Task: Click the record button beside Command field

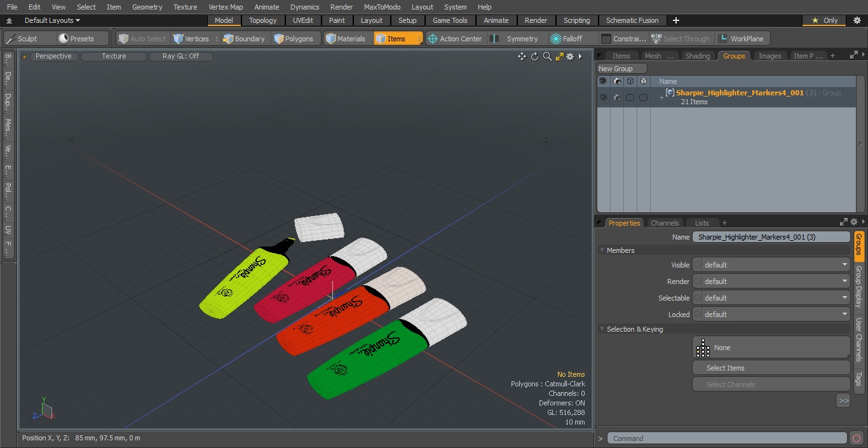Action: tap(857, 438)
